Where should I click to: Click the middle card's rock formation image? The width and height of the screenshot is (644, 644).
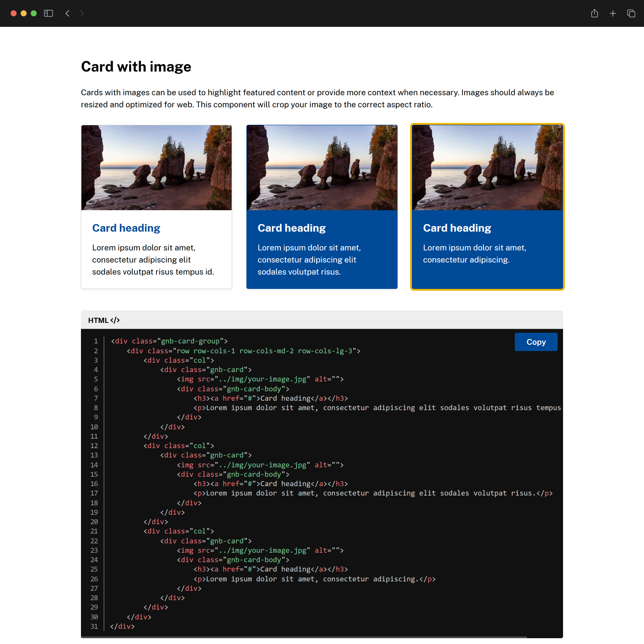click(322, 168)
